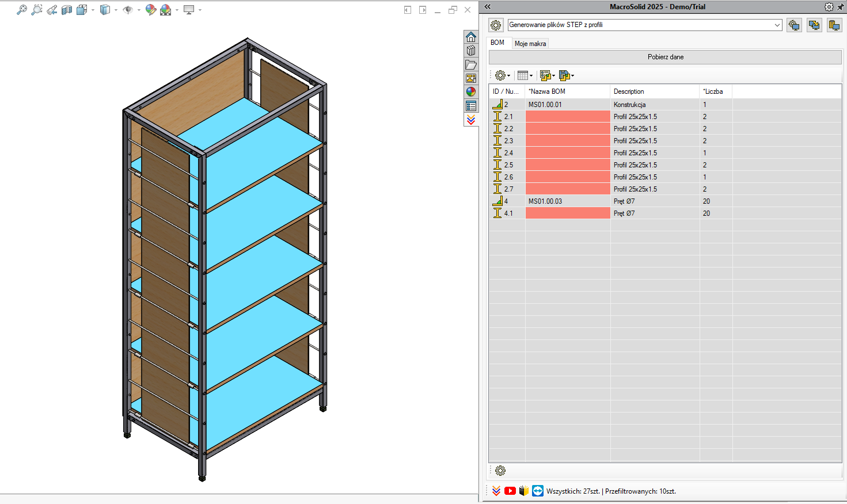Click the status text Wszystkich: 27szt.
The image size is (847, 504).
(573, 491)
